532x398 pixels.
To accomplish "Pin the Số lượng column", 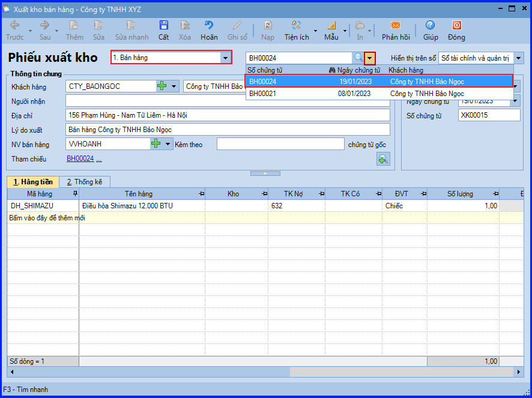I will tap(496, 194).
